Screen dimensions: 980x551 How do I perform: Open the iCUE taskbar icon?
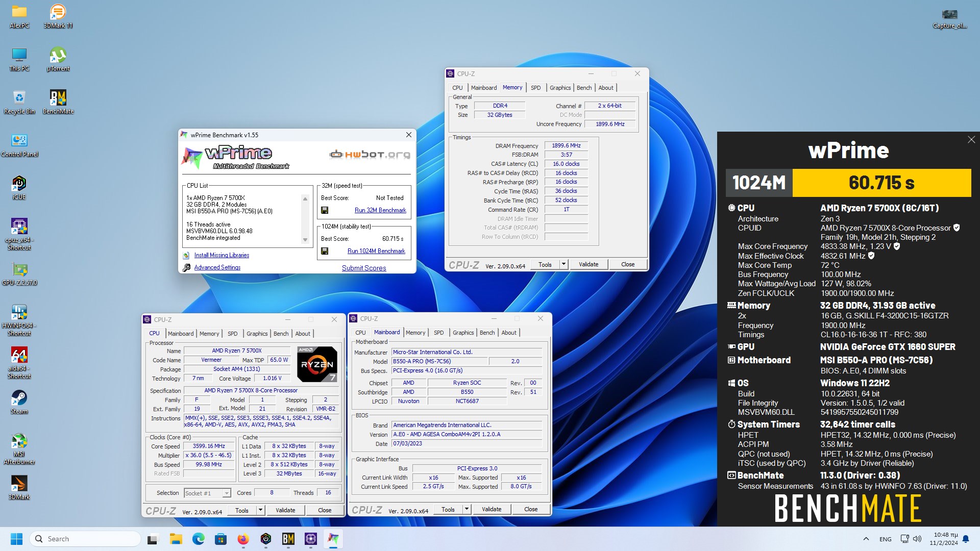tap(265, 539)
